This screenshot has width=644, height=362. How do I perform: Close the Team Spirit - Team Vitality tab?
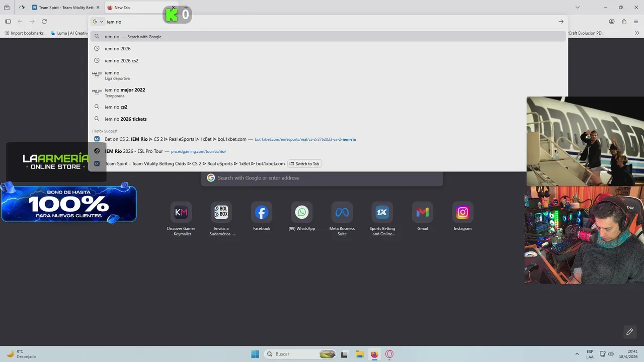click(98, 8)
